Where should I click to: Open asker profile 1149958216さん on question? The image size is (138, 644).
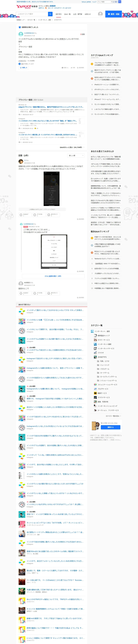30,33
